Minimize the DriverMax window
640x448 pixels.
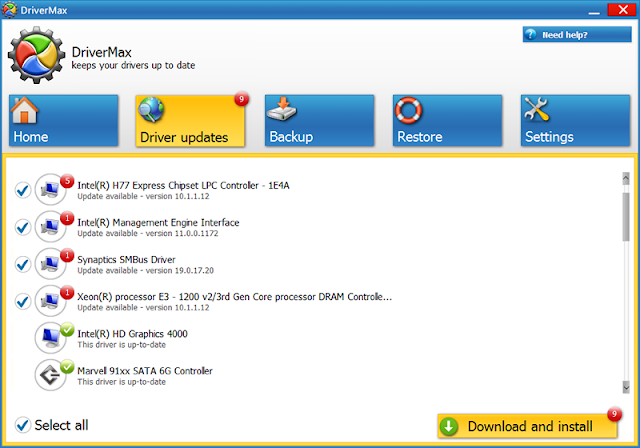pos(594,11)
